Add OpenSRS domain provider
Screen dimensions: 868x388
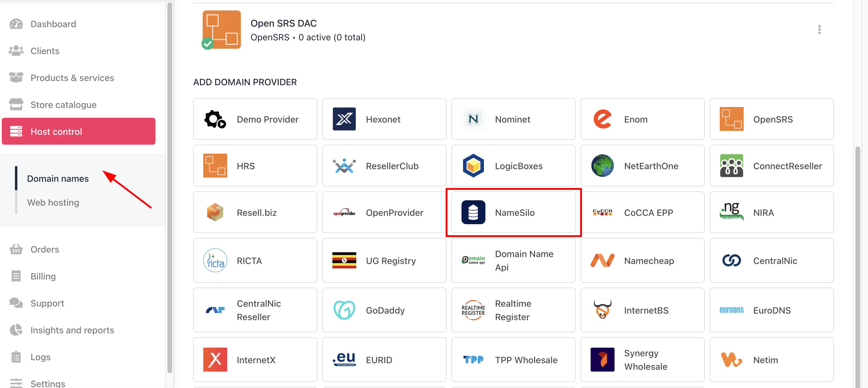coord(771,119)
